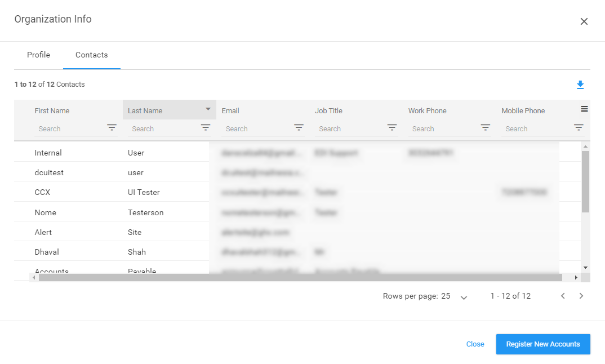The image size is (605, 364).
Task: Click the previous page chevron
Action: point(562,295)
